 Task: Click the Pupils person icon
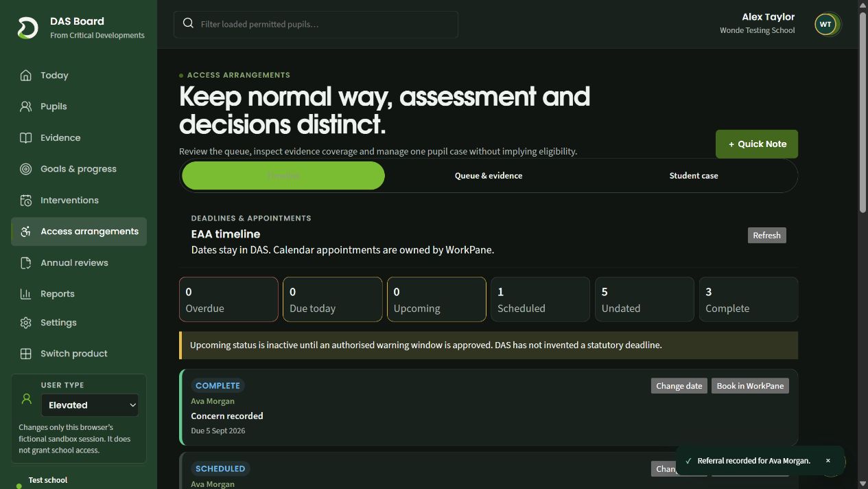pyautogui.click(x=26, y=106)
